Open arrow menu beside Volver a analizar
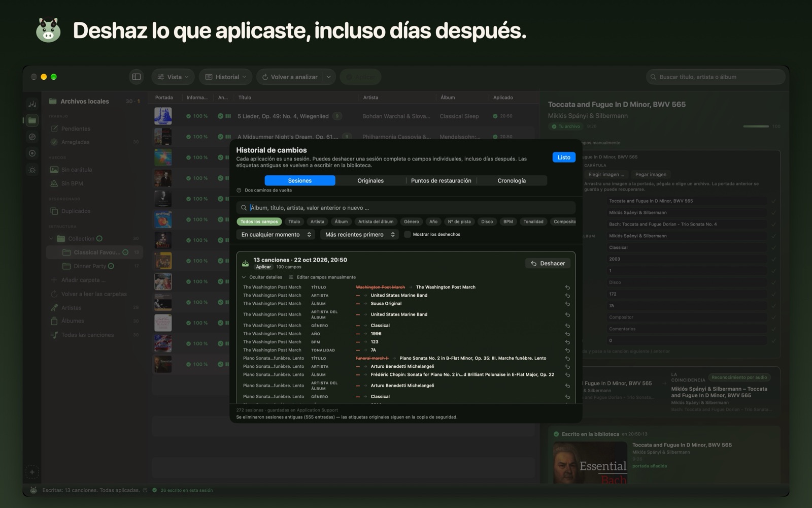This screenshot has height=508, width=812. (329, 77)
